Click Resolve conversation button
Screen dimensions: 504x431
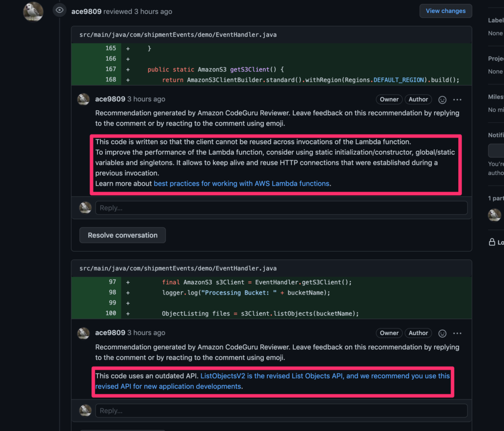[123, 235]
